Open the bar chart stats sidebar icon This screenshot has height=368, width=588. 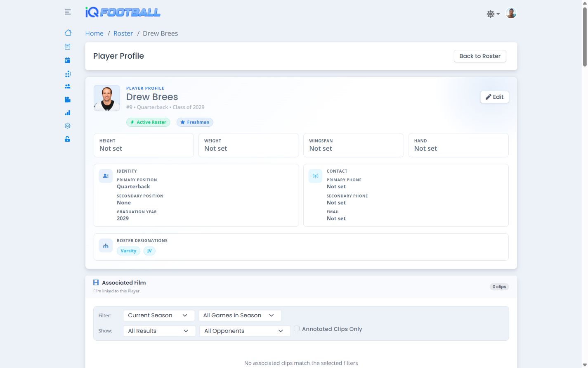(x=68, y=113)
